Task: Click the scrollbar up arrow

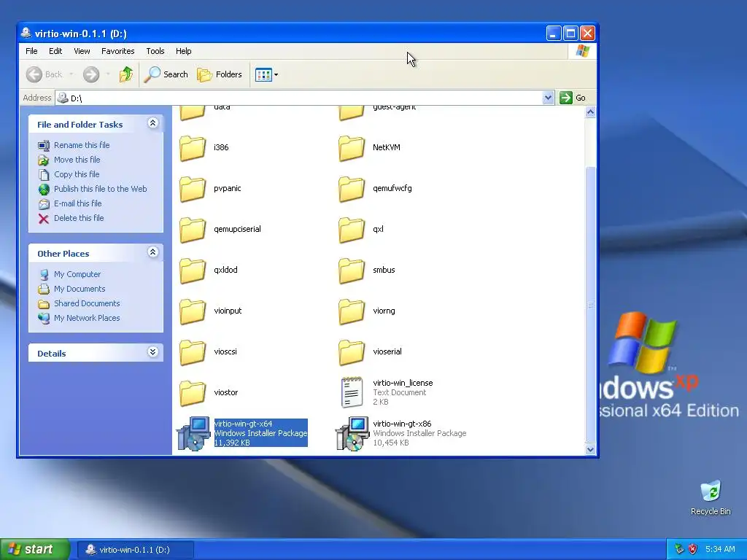Action: (590, 112)
